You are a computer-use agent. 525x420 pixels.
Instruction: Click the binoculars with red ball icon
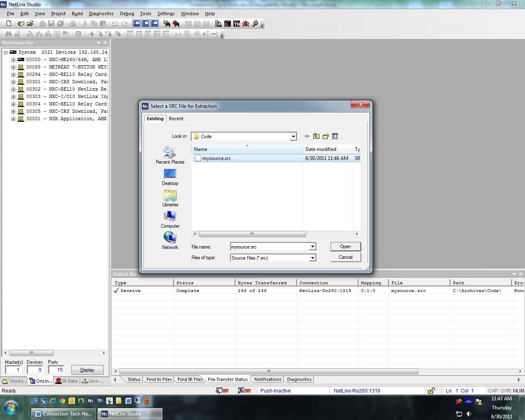(176, 24)
